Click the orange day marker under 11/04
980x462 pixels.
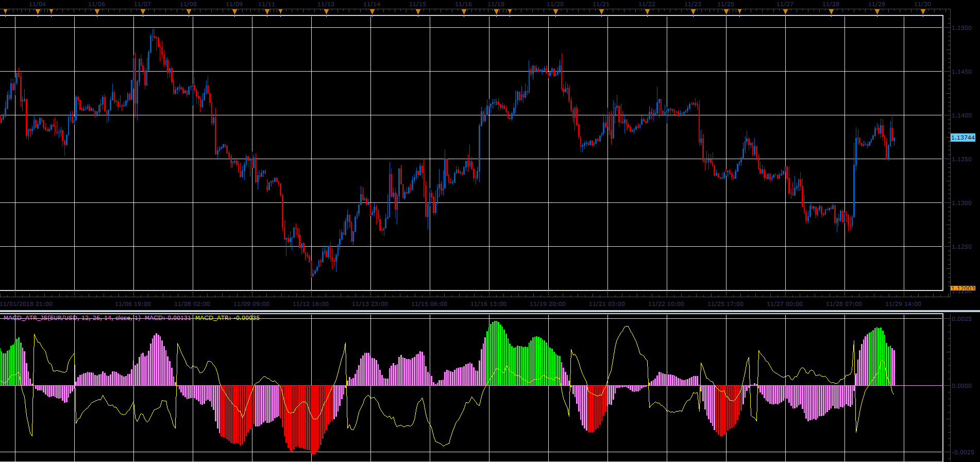(38, 12)
